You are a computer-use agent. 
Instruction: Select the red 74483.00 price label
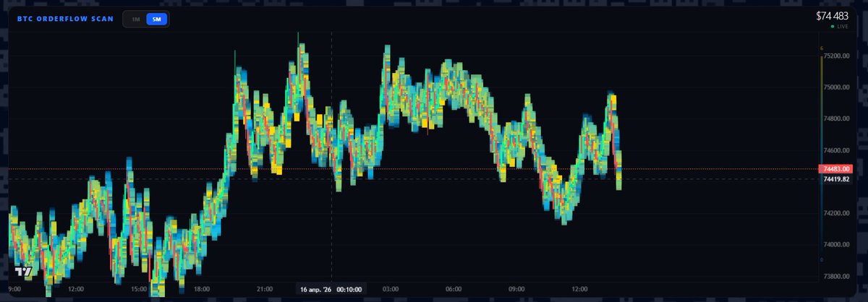pyautogui.click(x=834, y=169)
